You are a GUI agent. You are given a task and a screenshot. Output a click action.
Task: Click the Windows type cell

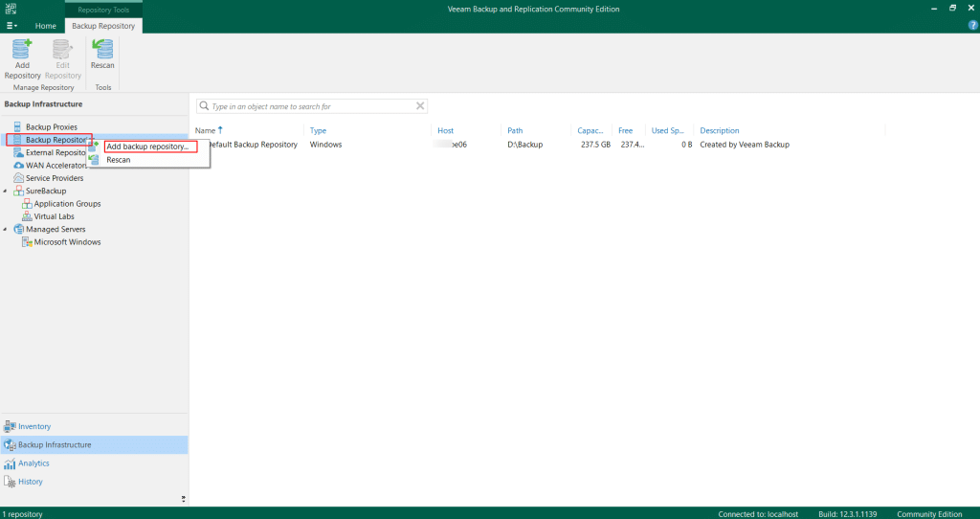[325, 145]
